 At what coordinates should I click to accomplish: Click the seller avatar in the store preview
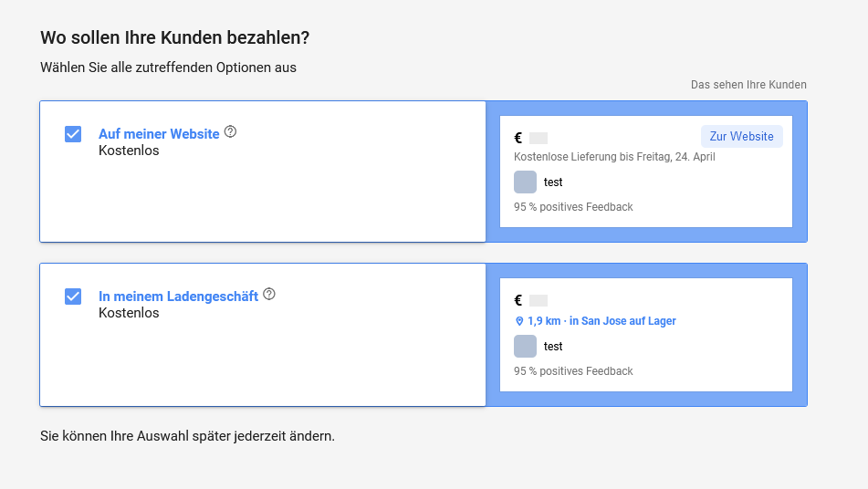[x=525, y=346]
